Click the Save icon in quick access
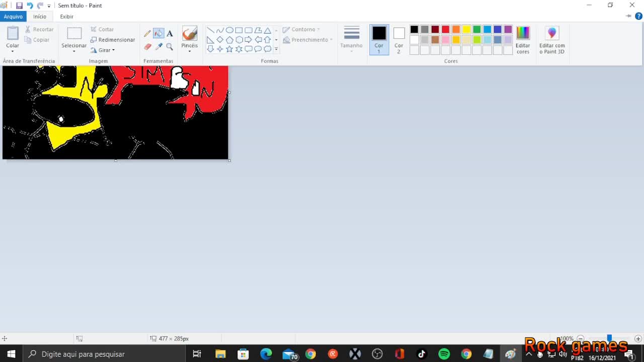This screenshot has width=644, height=362. pos(19,6)
